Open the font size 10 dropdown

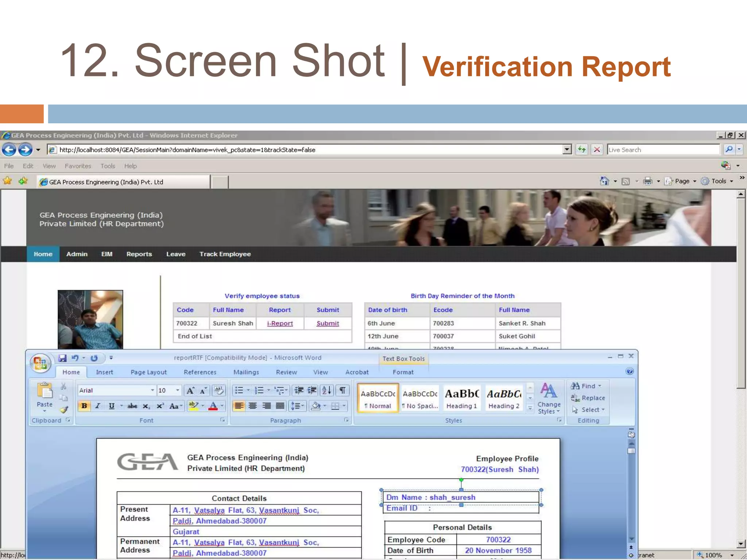178,390
